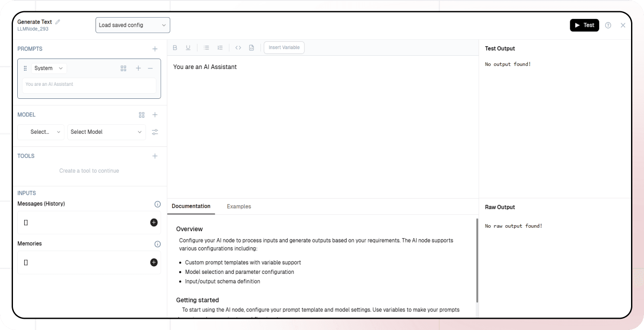Viewport: 644px width, 330px height.
Task: Apply bold formatting in prompt editor
Action: coord(175,47)
